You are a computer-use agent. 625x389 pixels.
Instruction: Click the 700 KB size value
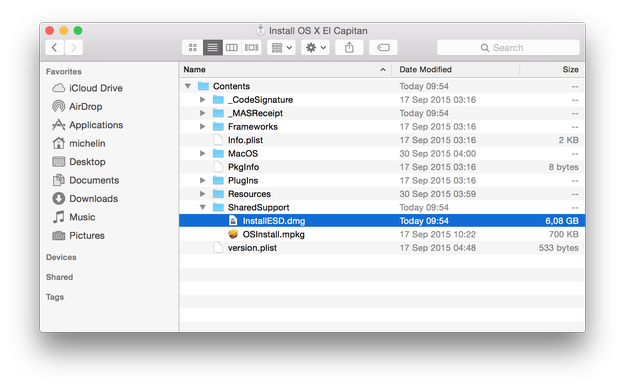click(564, 234)
